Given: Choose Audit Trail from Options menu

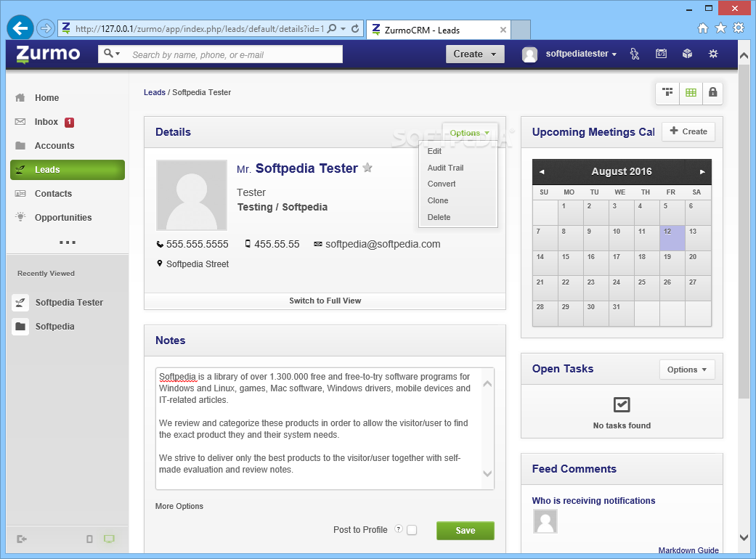Looking at the screenshot, I should tap(445, 168).
